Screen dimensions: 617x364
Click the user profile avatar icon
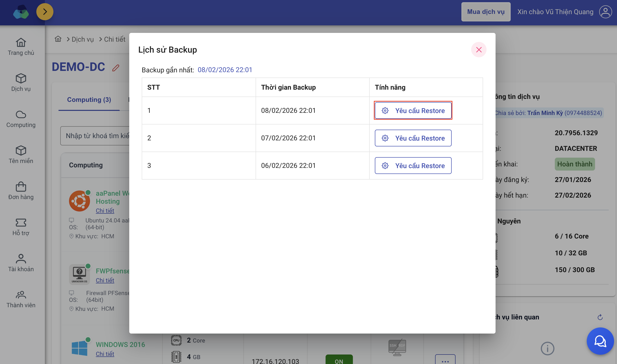tap(606, 12)
